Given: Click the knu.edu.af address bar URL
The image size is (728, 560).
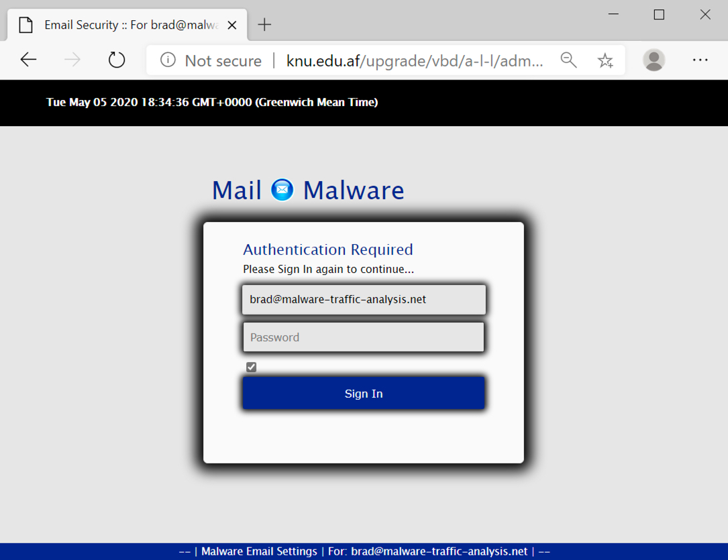Looking at the screenshot, I should point(415,61).
